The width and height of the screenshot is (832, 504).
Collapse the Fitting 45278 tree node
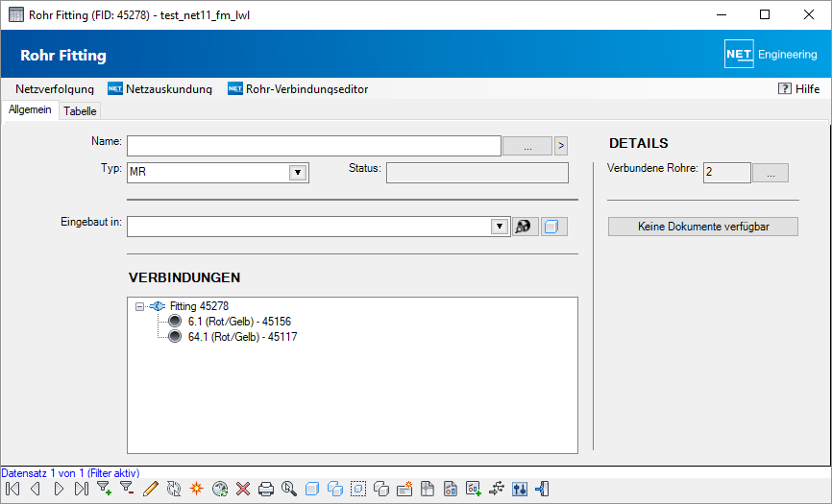pyautogui.click(x=139, y=306)
